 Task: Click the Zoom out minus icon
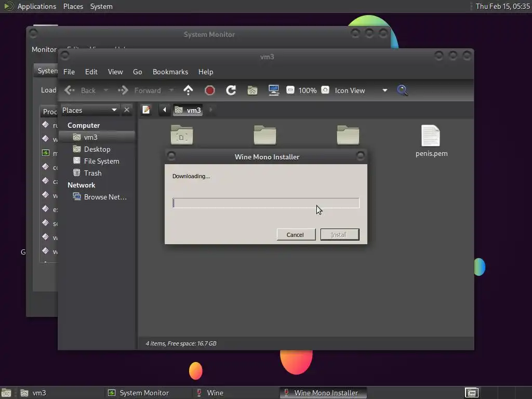[x=290, y=90]
